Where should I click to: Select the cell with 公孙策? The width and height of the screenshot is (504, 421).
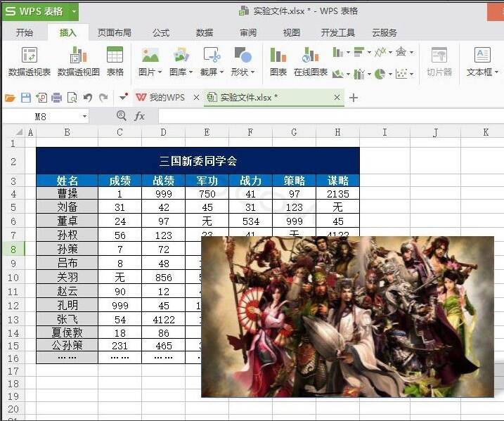[67, 346]
